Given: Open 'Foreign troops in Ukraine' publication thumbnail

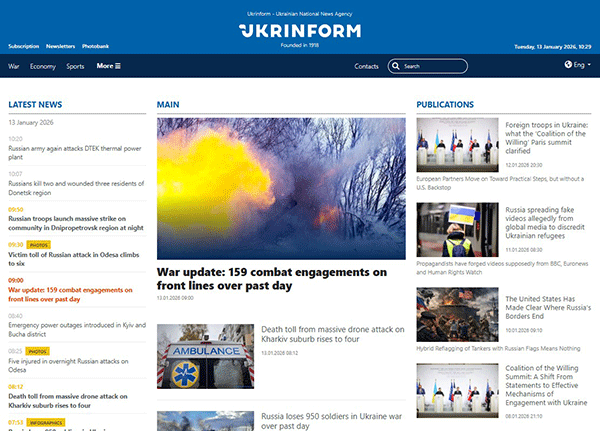Looking at the screenshot, I should (458, 145).
